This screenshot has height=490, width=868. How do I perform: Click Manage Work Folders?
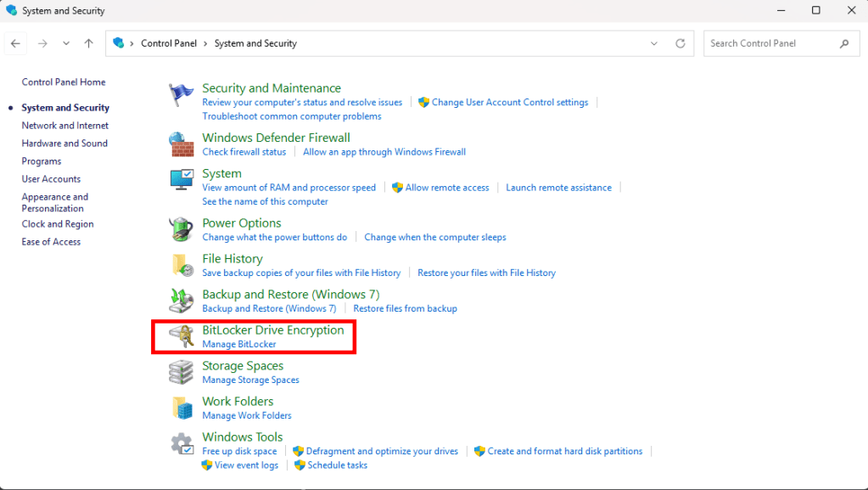[247, 415]
